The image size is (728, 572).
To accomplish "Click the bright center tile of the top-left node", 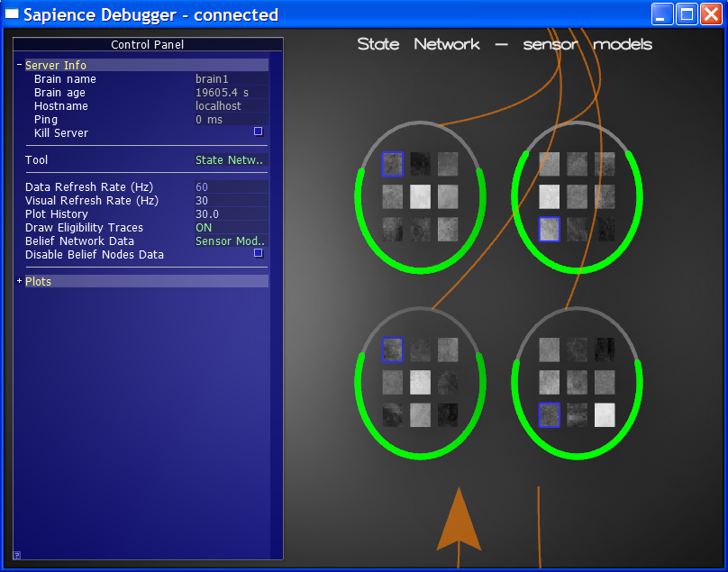I will (420, 196).
